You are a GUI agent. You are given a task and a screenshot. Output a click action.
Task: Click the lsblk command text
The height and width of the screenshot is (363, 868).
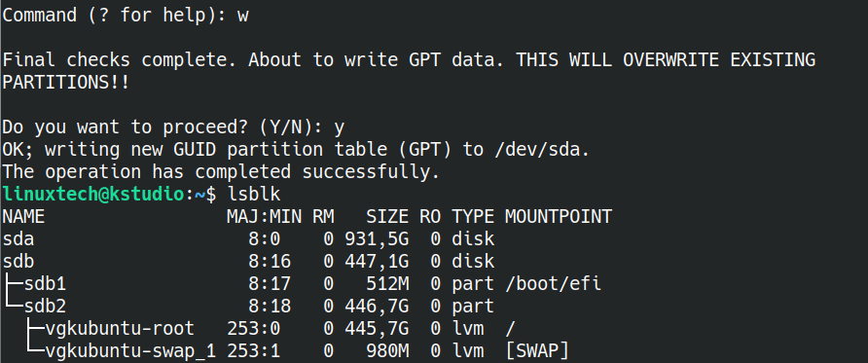[x=254, y=195]
